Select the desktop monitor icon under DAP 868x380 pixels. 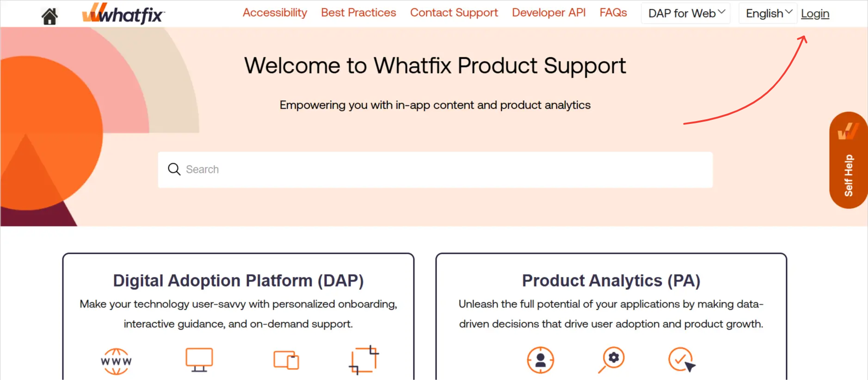pyautogui.click(x=199, y=360)
